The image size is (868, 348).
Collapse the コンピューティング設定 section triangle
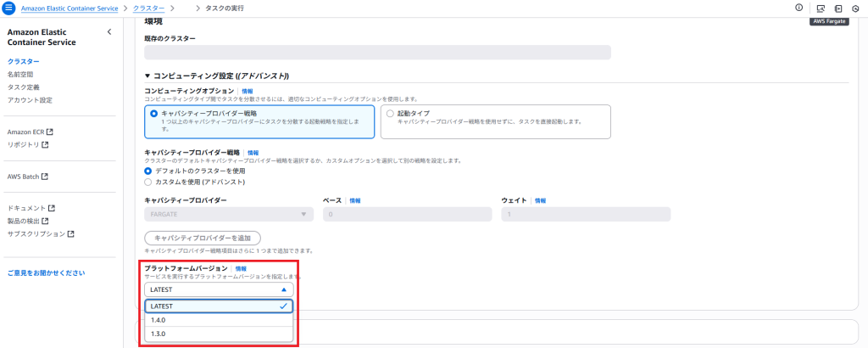tap(147, 76)
